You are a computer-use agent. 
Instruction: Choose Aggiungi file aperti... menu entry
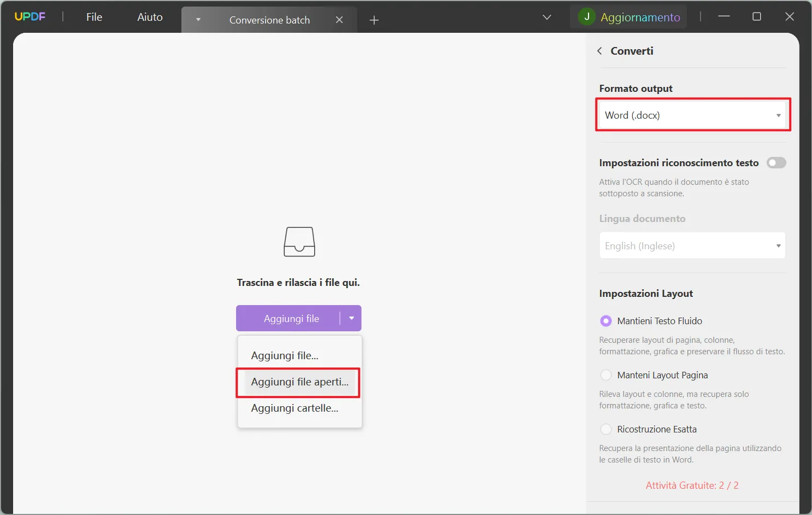point(299,382)
